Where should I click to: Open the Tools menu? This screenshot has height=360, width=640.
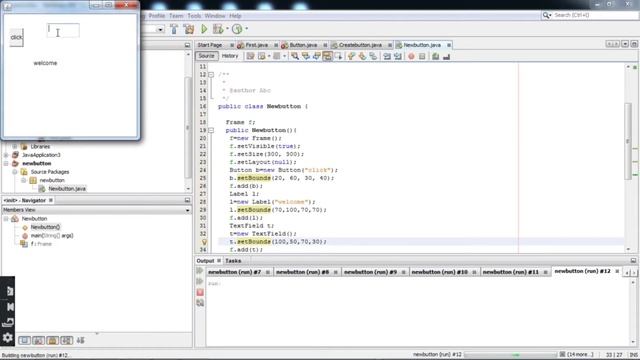(x=194, y=16)
